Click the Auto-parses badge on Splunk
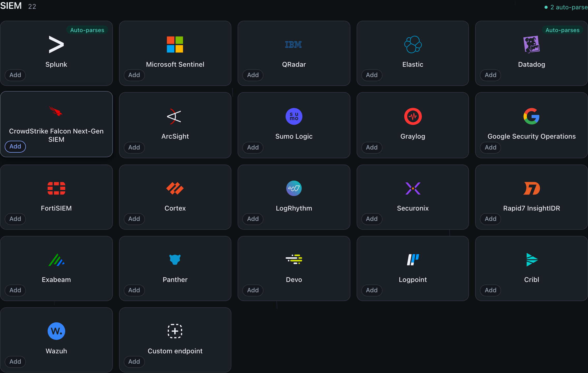 [x=87, y=30]
